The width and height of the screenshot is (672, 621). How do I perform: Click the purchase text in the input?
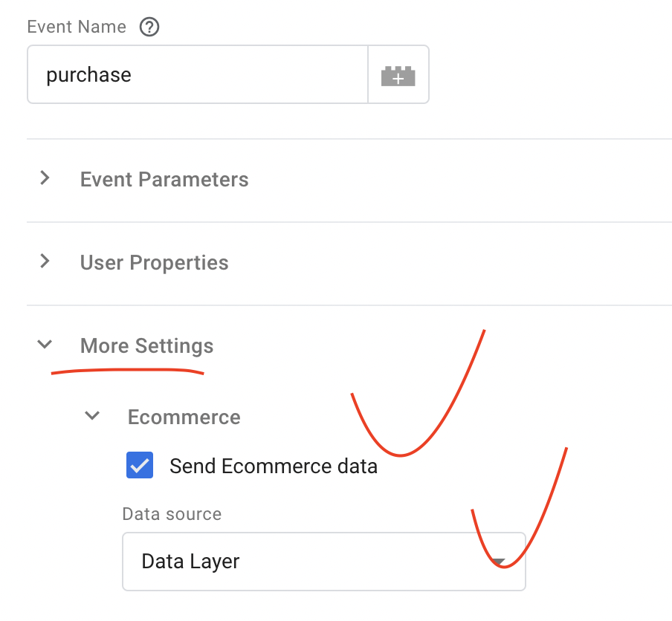click(x=88, y=75)
